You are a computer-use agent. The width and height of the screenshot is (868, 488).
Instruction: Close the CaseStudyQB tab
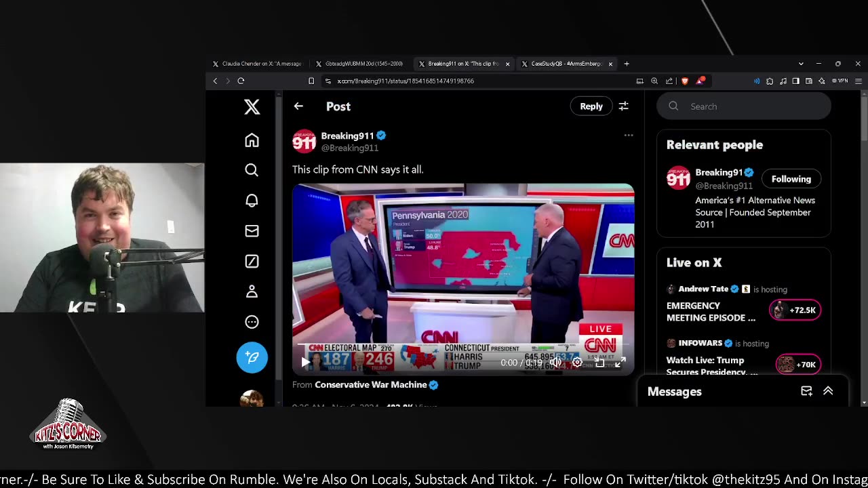tap(610, 64)
